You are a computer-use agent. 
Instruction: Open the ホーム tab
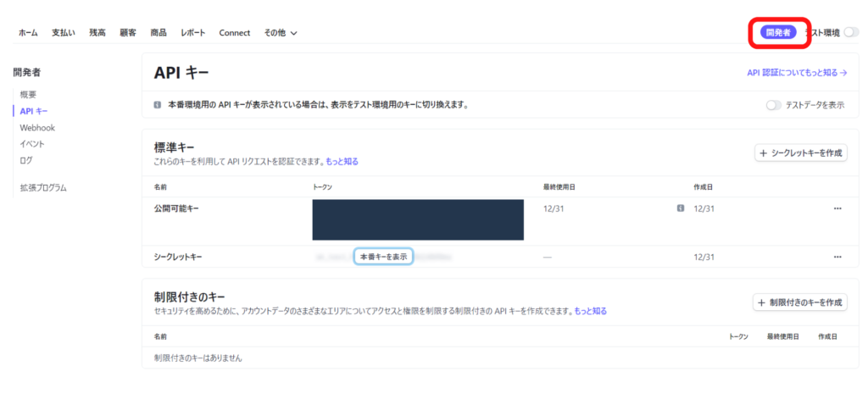(x=28, y=33)
